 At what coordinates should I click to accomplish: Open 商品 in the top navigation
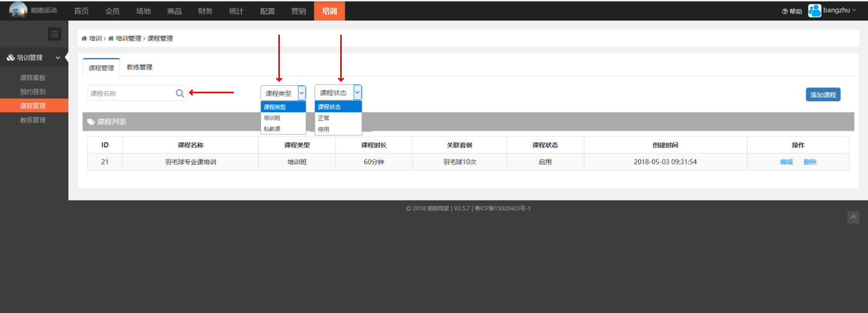(x=174, y=11)
